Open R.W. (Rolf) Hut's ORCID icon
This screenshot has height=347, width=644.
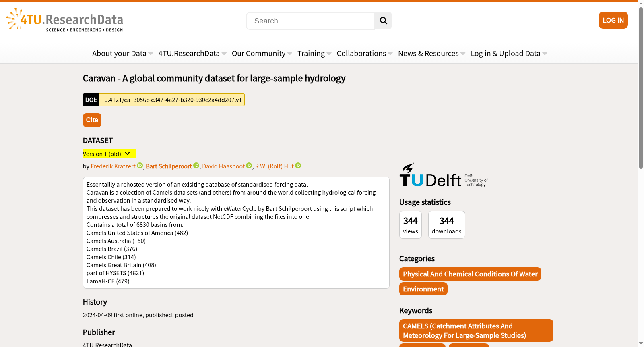click(x=298, y=166)
